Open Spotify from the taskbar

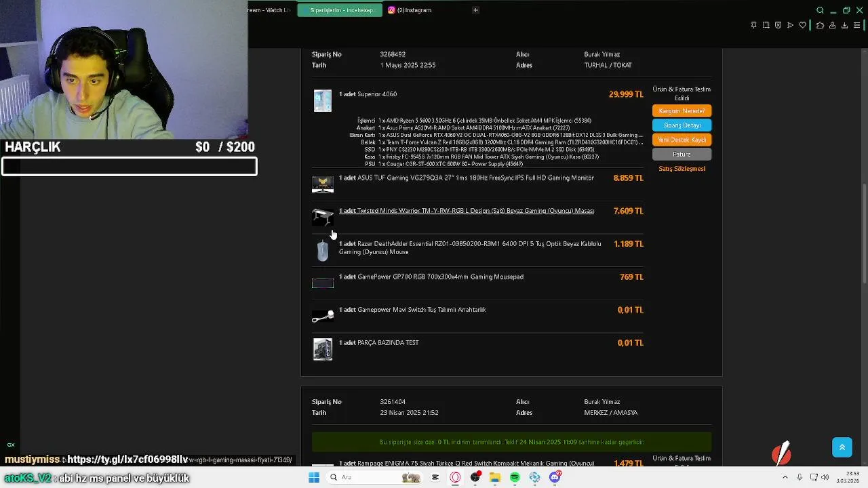[x=515, y=477]
